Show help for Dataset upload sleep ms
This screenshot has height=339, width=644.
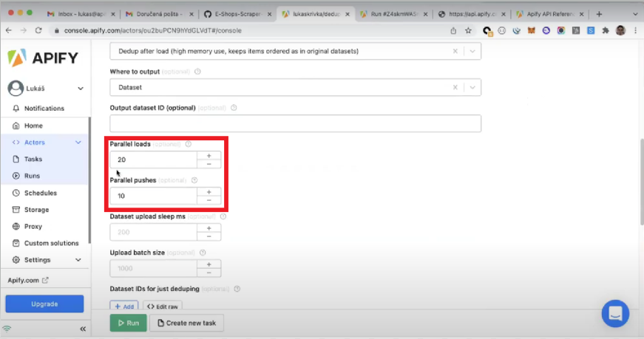(223, 216)
